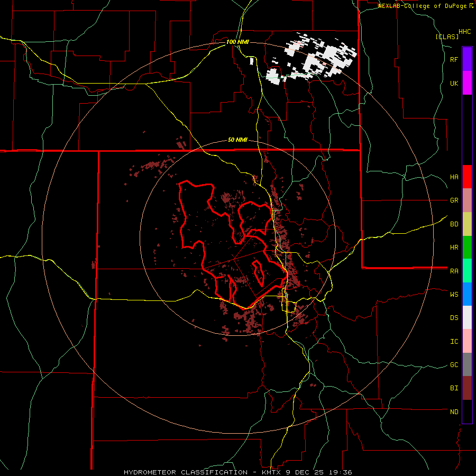
Task: Click the WS blue legend swatch
Action: [467, 294]
